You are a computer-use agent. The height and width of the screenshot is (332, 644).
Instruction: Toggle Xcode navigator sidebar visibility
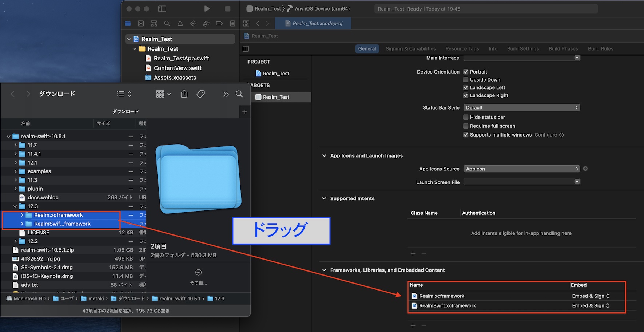pos(162,9)
